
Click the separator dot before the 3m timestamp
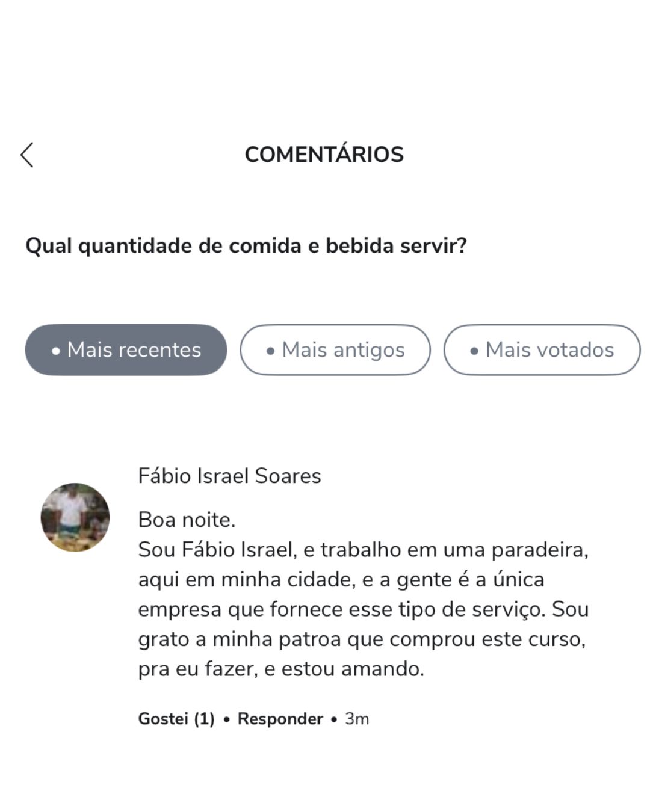coord(334,719)
